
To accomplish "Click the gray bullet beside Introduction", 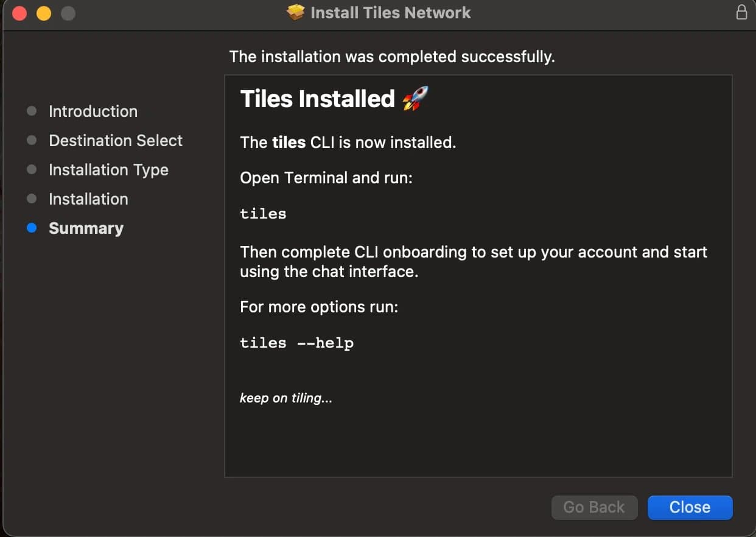I will (32, 111).
